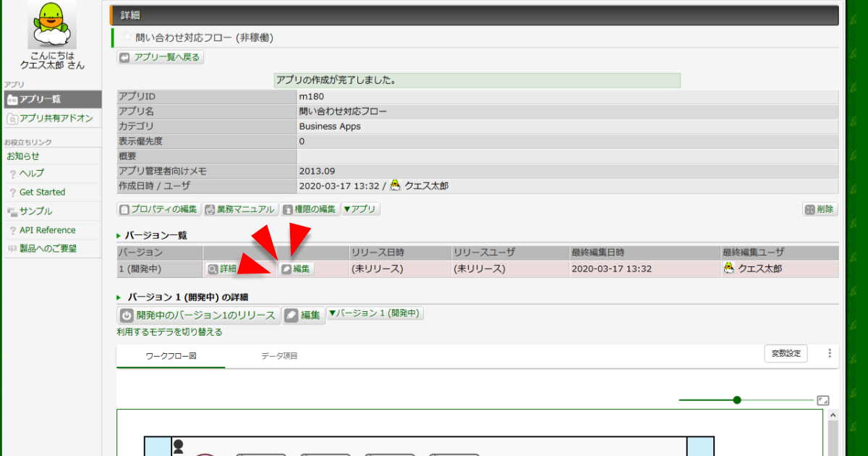Click the star icon beside 問い合わせ対応フロー

[x=127, y=37]
